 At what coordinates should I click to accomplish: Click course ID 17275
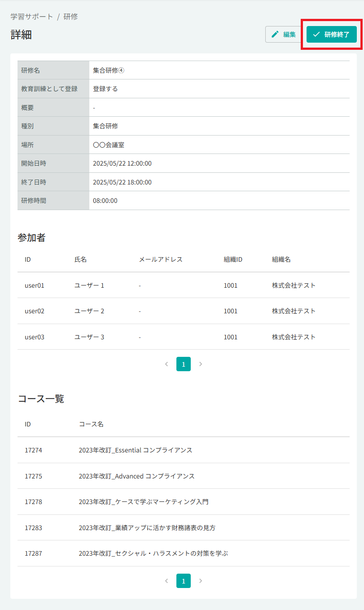pyautogui.click(x=33, y=476)
